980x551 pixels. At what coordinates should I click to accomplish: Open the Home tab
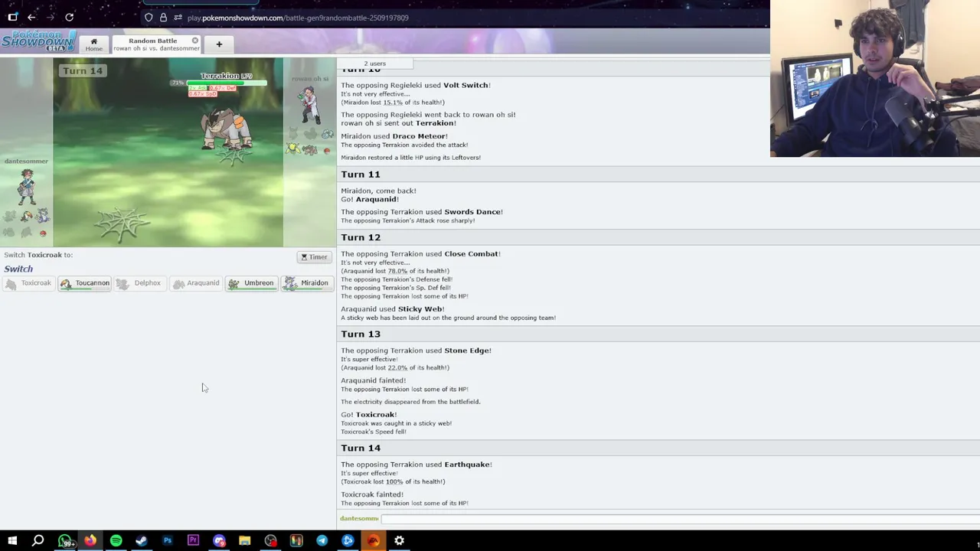tap(93, 44)
